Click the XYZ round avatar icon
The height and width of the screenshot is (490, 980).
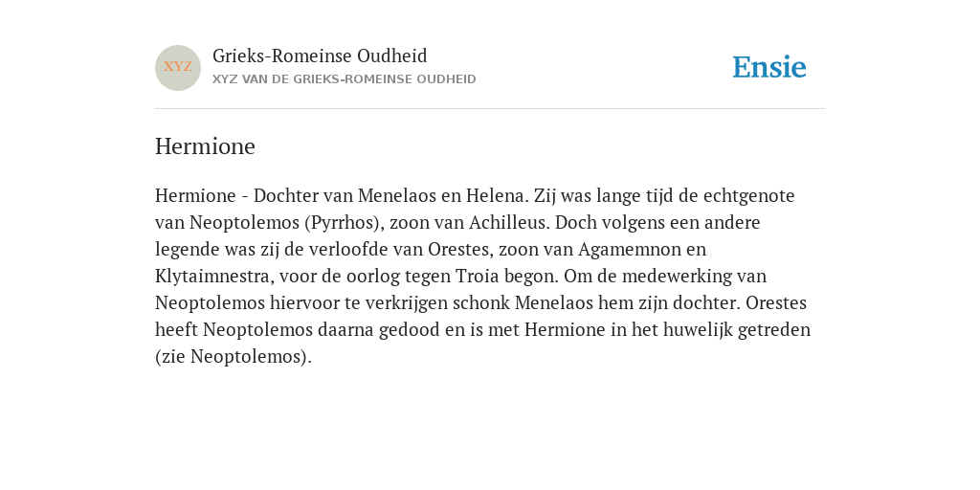(x=178, y=68)
